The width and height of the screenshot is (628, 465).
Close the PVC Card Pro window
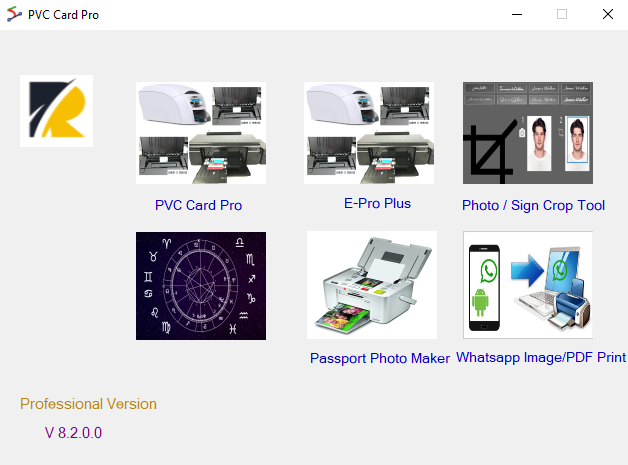pyautogui.click(x=608, y=14)
